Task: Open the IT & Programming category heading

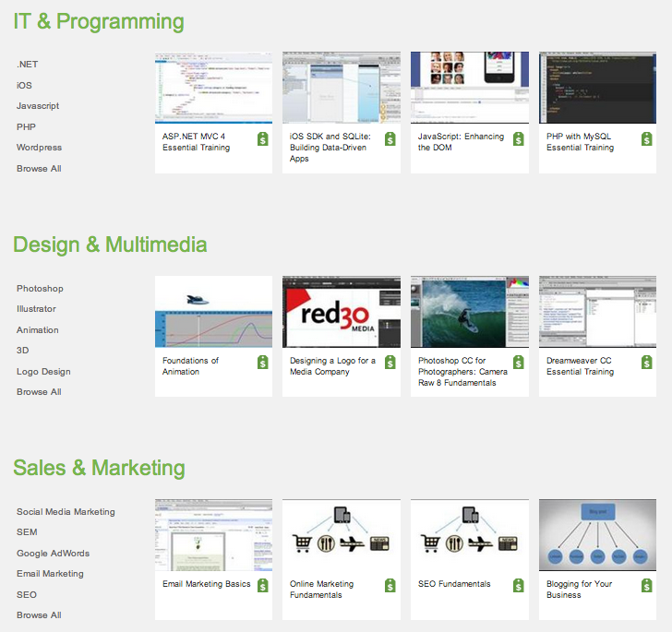Action: [x=99, y=21]
